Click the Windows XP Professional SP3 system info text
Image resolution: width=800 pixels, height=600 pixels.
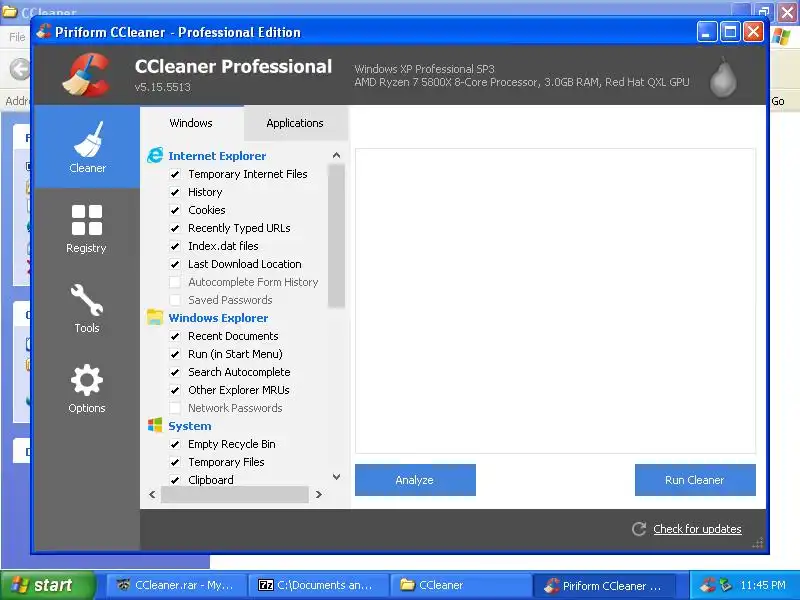pos(424,69)
